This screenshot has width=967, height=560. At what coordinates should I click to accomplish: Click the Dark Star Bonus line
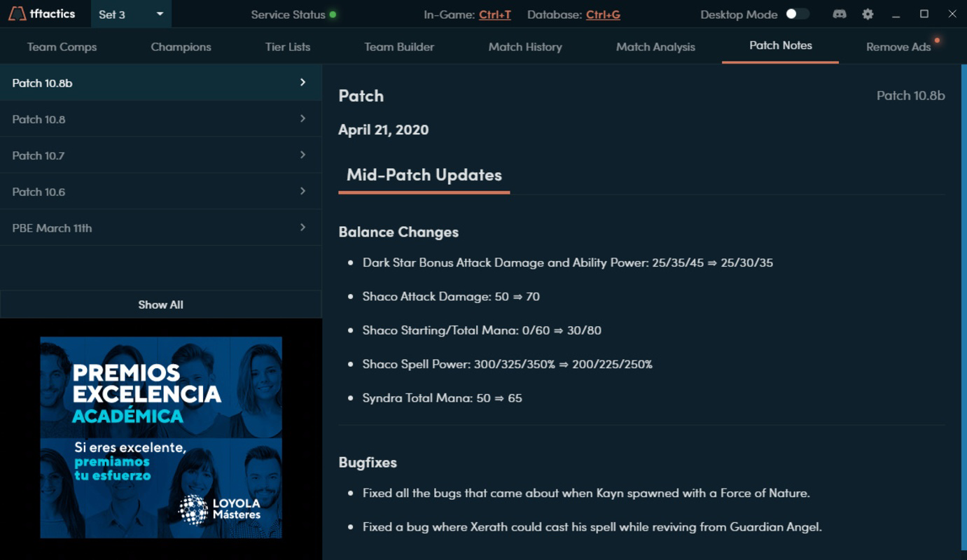567,263
